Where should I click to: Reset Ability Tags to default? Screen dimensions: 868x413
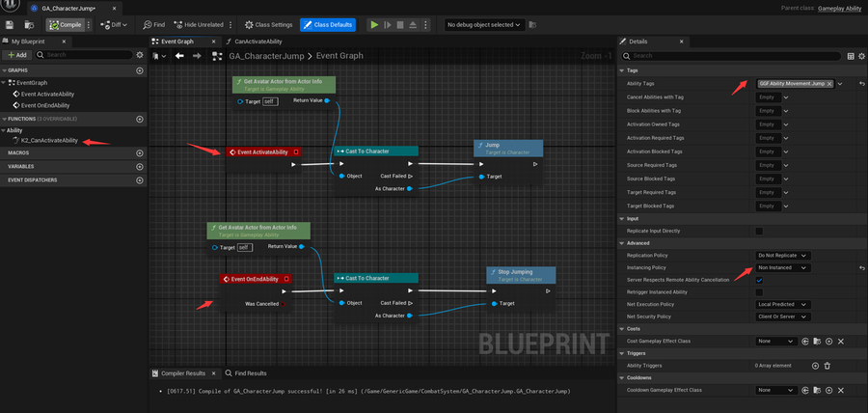pos(861,84)
